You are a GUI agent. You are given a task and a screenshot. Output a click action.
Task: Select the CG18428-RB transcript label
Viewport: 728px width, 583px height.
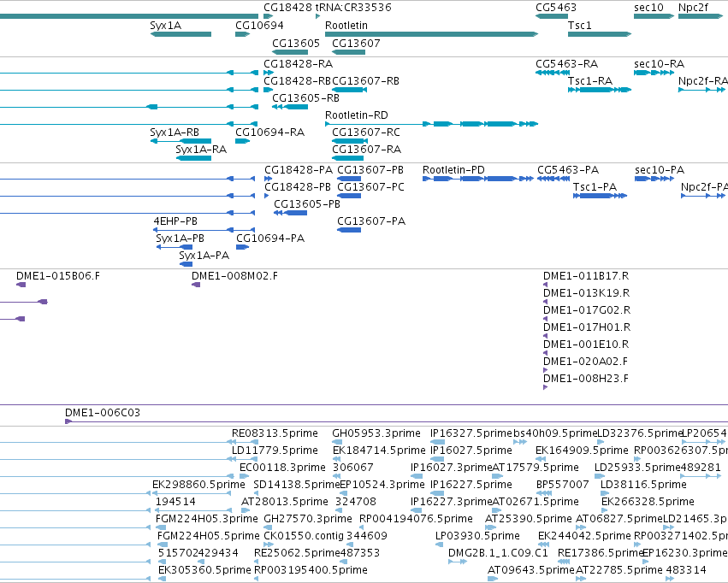298,81
